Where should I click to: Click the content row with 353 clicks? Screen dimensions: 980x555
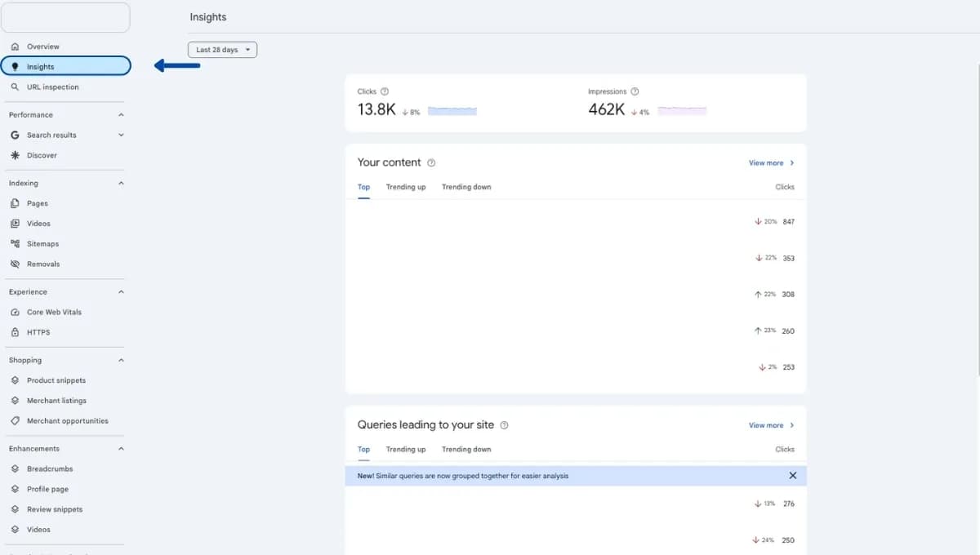tap(576, 258)
